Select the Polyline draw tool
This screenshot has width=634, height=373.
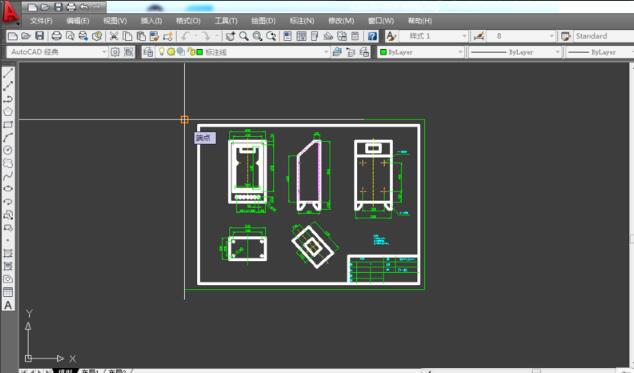(8, 99)
